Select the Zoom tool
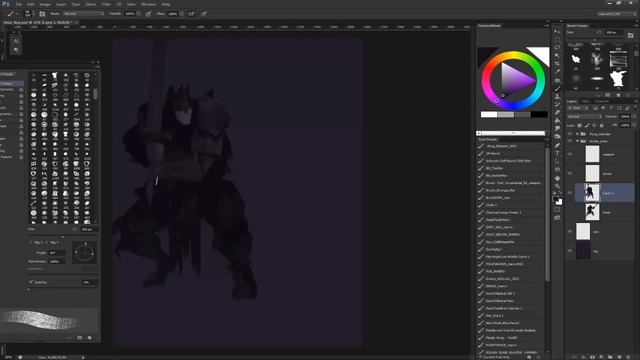The image size is (640, 360). [557, 187]
